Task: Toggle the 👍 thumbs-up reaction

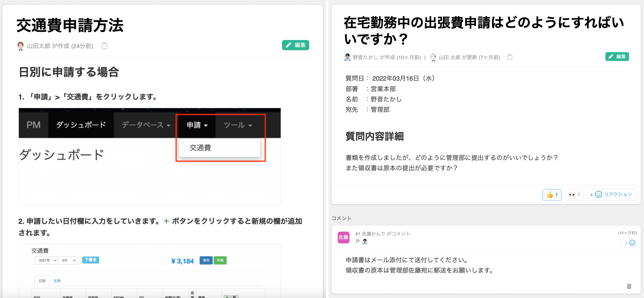Action: coord(552,195)
